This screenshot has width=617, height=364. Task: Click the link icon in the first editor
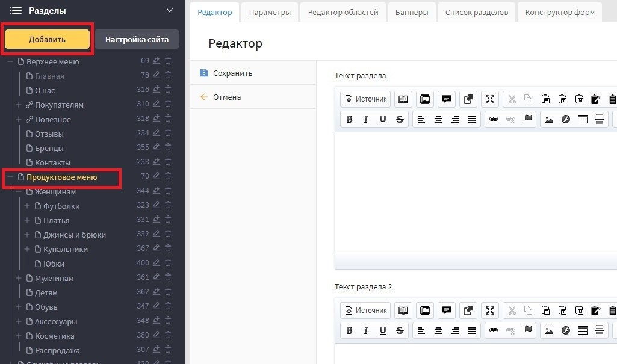[x=494, y=119]
